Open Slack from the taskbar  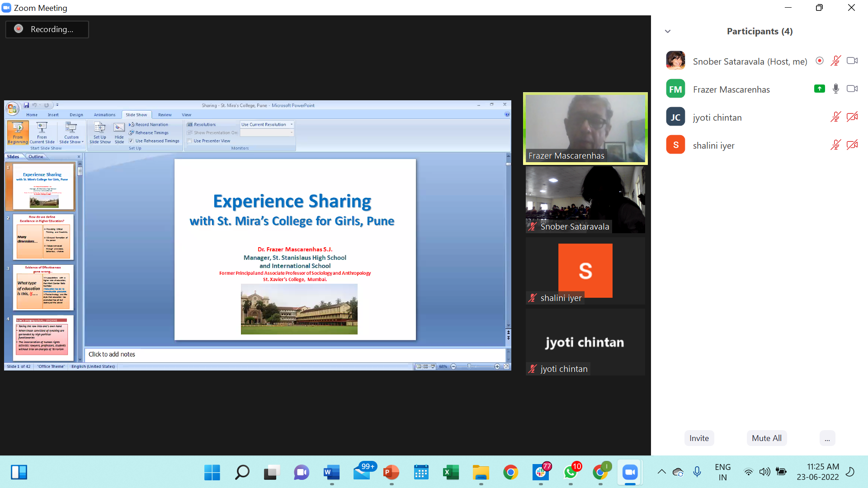pyautogui.click(x=541, y=473)
